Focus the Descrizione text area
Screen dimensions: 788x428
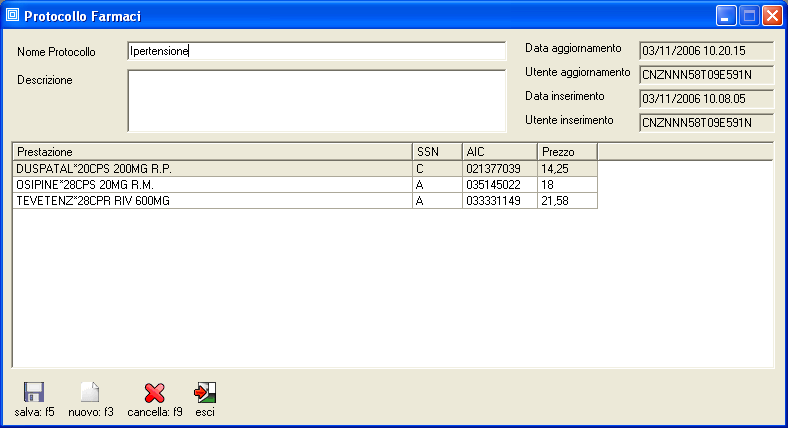coord(316,100)
